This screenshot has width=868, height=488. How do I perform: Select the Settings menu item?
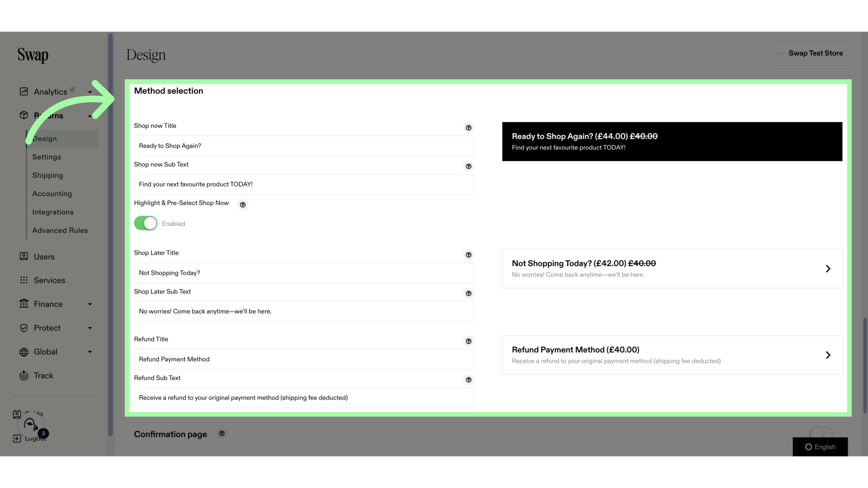pos(47,157)
